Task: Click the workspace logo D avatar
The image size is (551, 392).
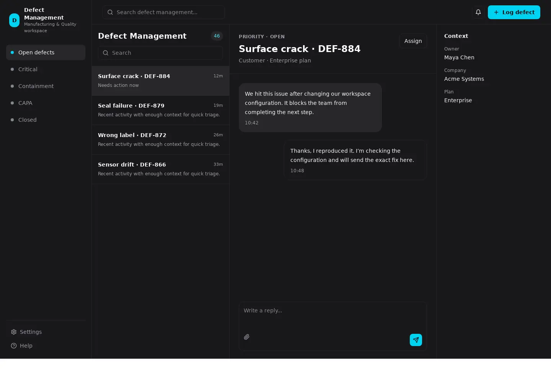Action: [14, 20]
